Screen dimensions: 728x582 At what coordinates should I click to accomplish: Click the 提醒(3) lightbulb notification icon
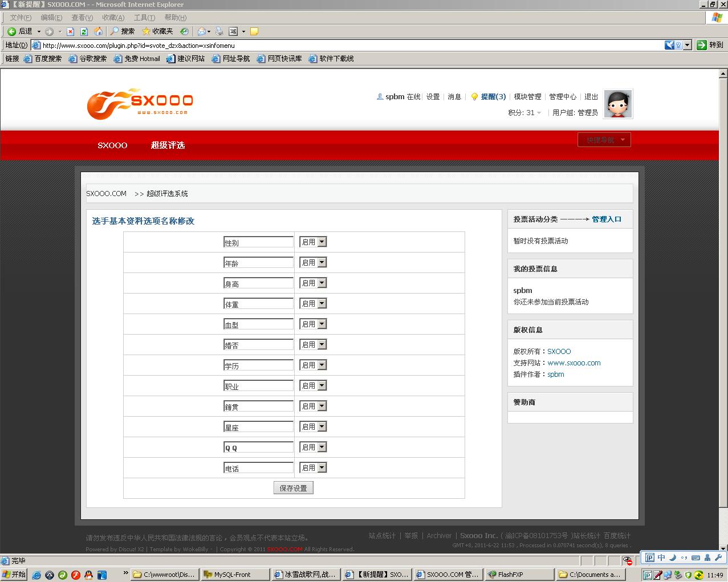pyautogui.click(x=475, y=96)
